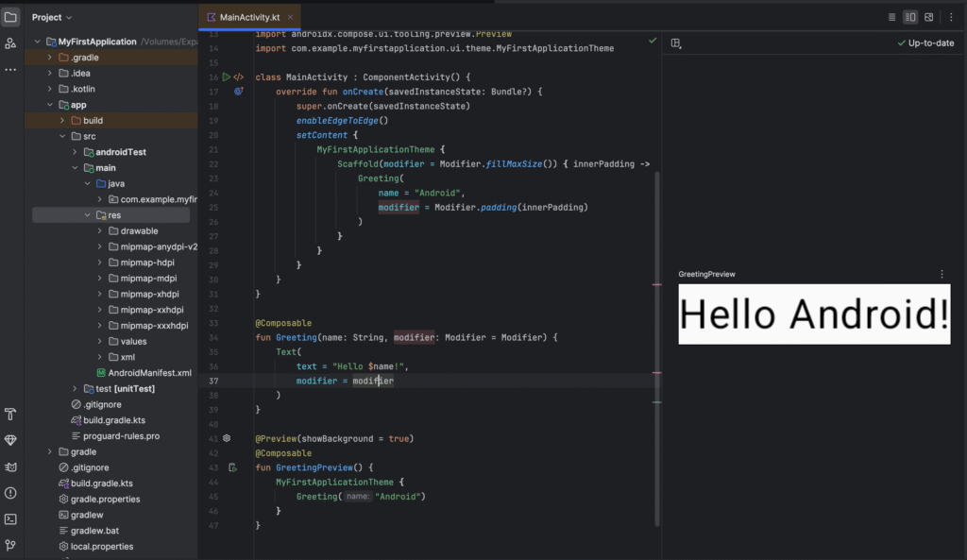Expand the .gradle folder
The width and height of the screenshot is (967, 560).
(x=50, y=58)
